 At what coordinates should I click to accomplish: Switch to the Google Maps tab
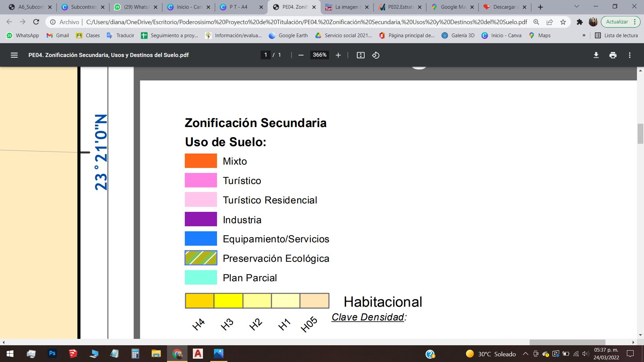pos(452,7)
